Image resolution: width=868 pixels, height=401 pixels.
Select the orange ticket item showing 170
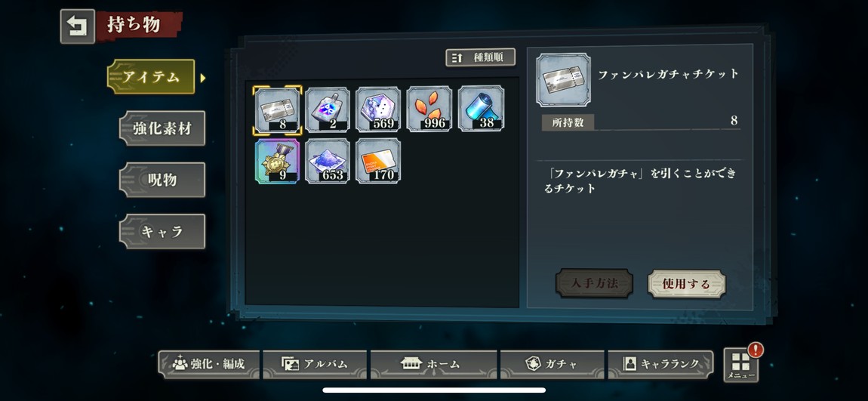point(379,161)
